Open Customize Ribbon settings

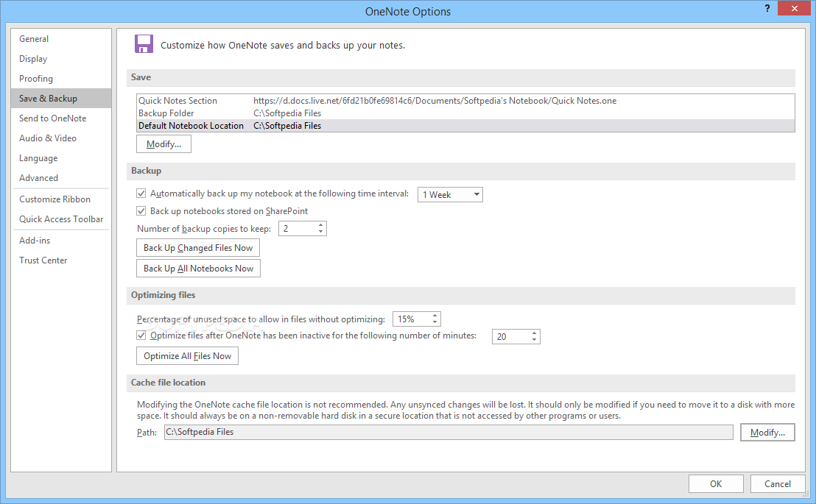click(x=61, y=199)
